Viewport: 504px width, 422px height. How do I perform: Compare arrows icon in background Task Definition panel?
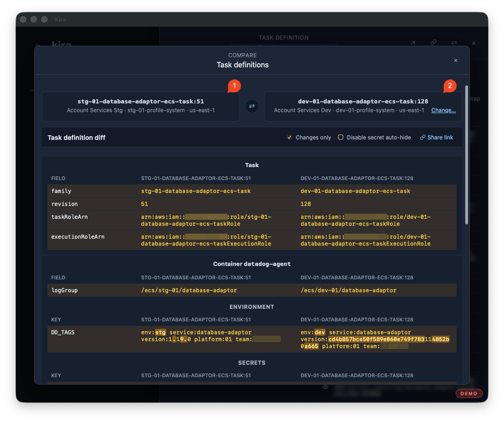(x=454, y=43)
